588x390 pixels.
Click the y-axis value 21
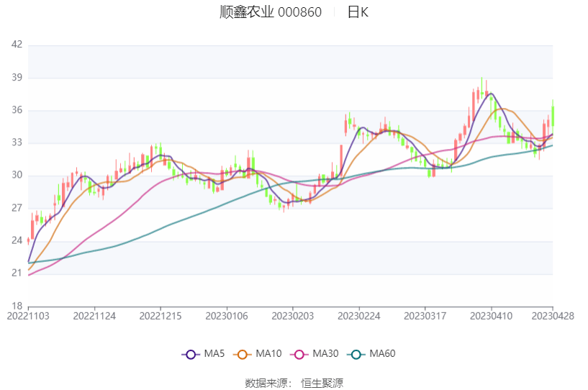[x=17, y=273]
